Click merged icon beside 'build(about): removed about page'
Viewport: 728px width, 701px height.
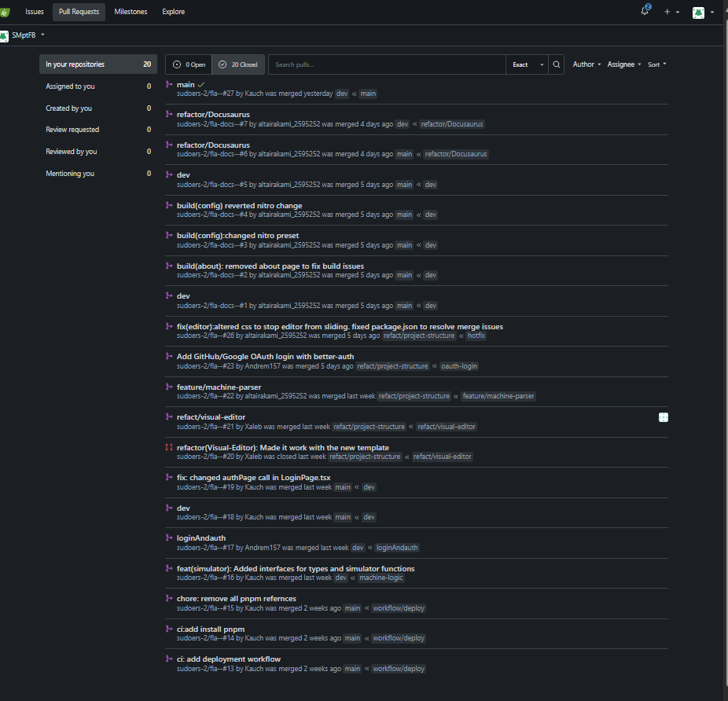(169, 266)
